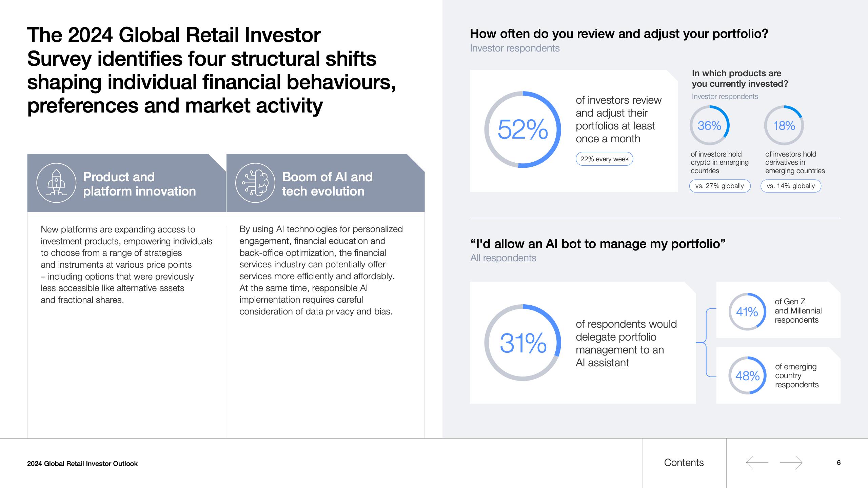This screenshot has height=488, width=868.
Task: Click the page number 6
Action: (x=839, y=463)
